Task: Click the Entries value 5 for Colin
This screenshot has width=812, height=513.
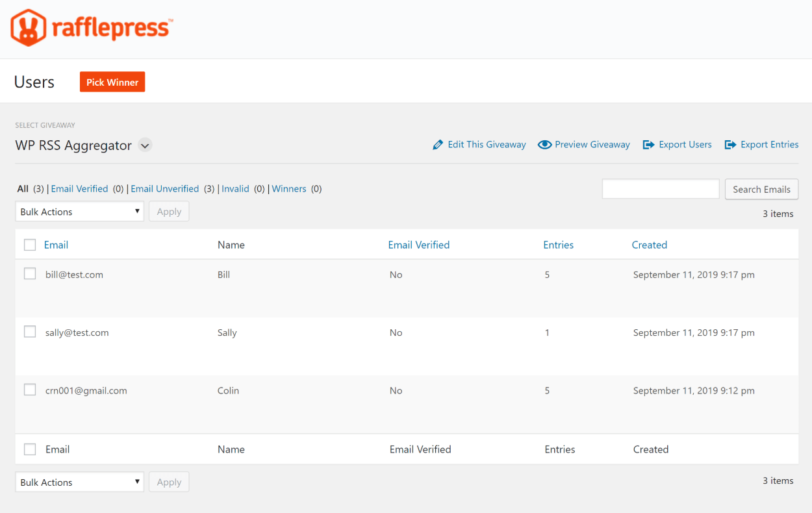Action: (547, 391)
